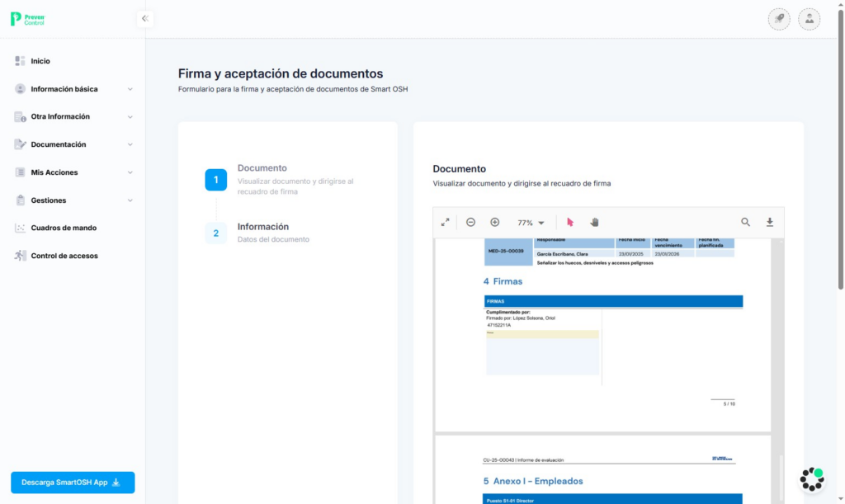
Task: Open the rocket icon in header
Action: 779,19
